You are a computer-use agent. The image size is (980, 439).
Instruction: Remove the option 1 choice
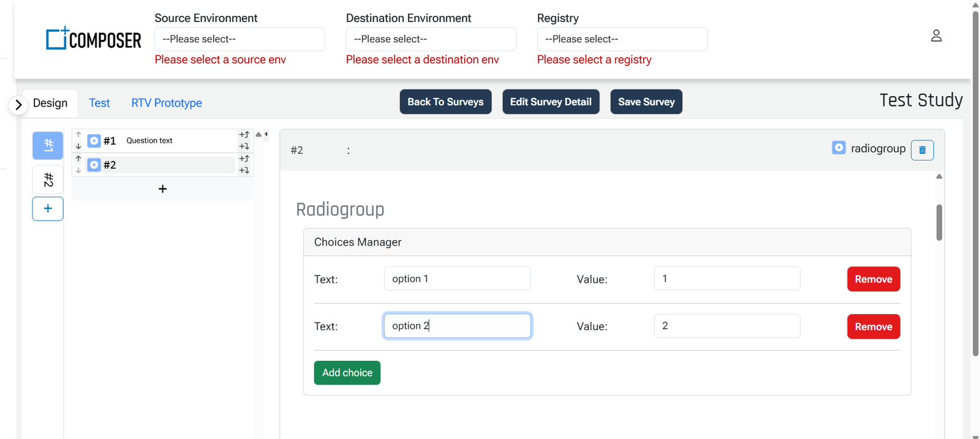(x=873, y=279)
